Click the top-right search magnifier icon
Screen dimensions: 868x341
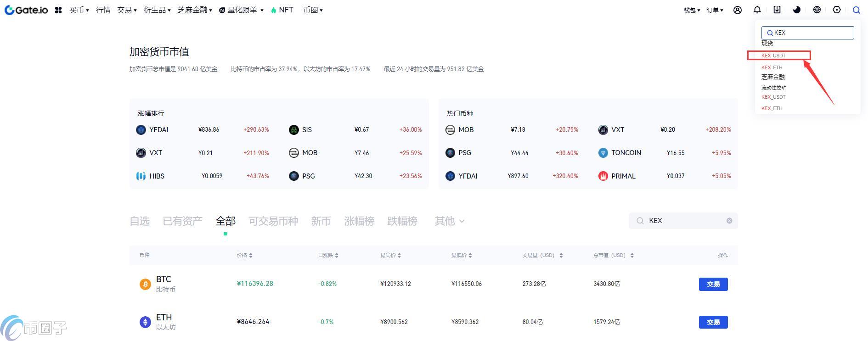[x=857, y=10]
